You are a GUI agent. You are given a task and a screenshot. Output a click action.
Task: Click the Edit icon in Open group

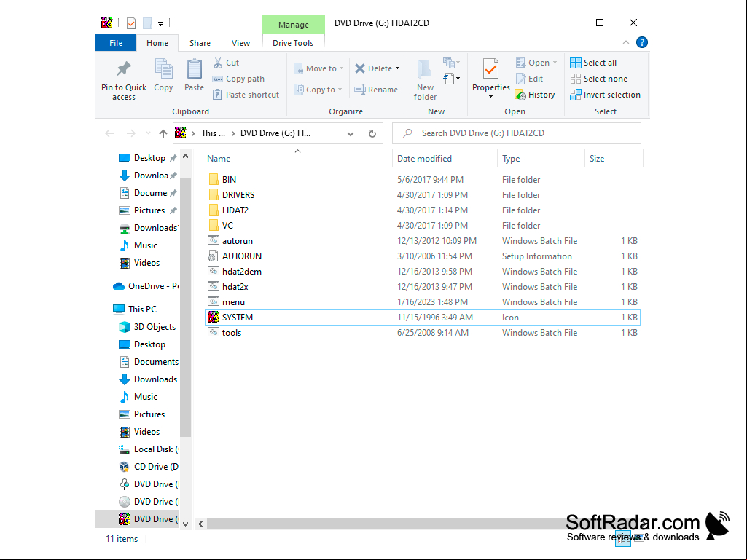520,79
